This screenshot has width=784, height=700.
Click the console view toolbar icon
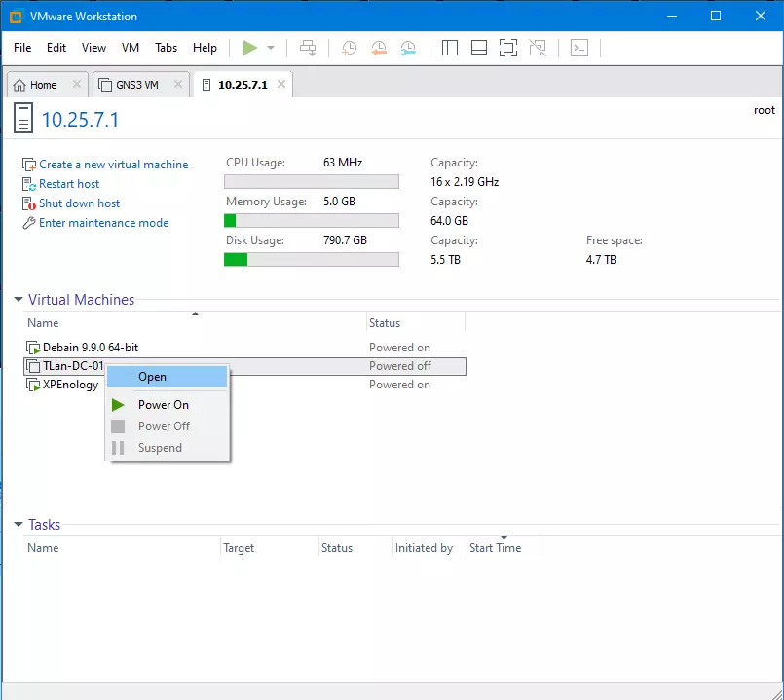coord(579,48)
